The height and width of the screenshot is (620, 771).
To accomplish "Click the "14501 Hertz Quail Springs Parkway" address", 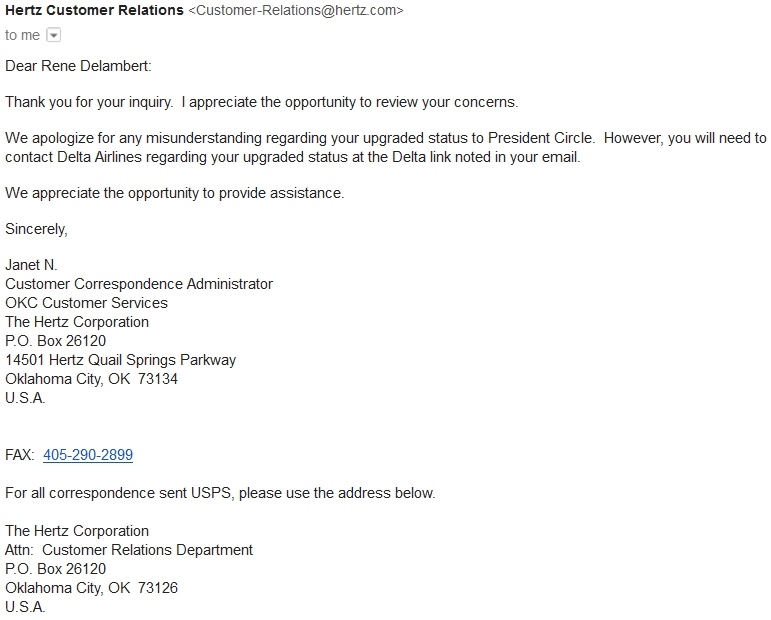I will tap(120, 360).
